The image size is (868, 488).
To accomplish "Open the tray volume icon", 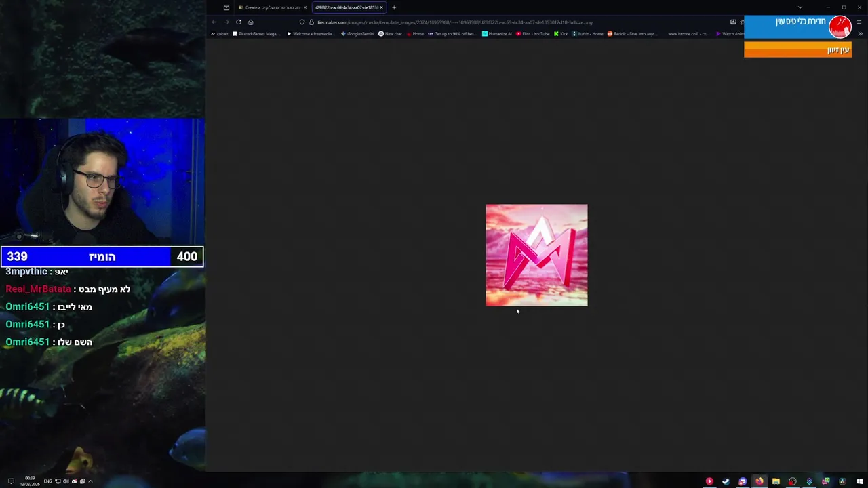I will click(66, 481).
